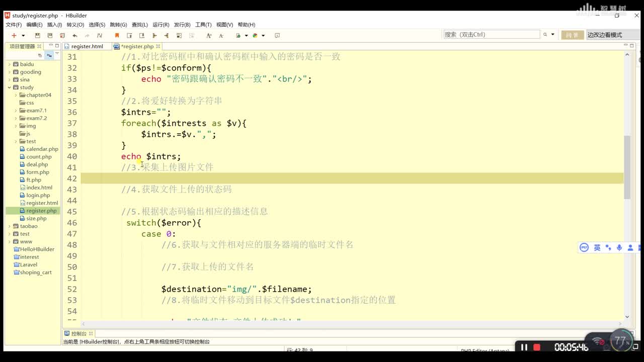Open the 编辑(E) menu
Screen dimensions: 644x362
pos(35,25)
